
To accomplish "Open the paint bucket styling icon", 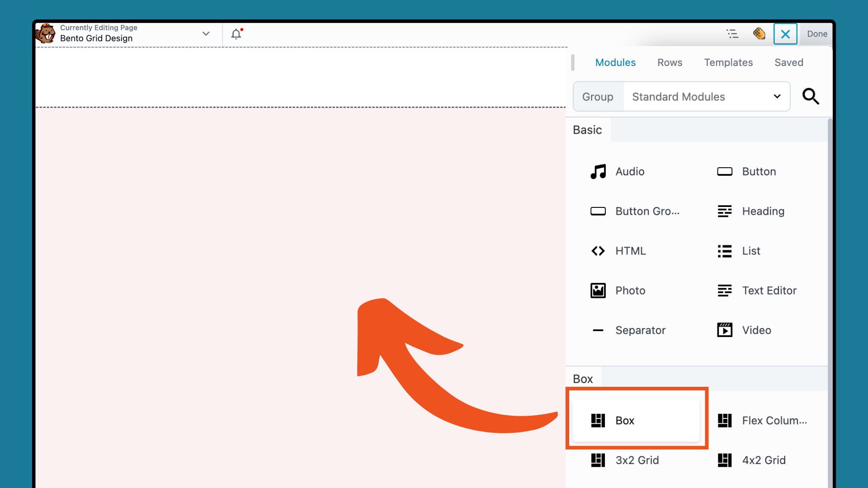I will tap(759, 34).
